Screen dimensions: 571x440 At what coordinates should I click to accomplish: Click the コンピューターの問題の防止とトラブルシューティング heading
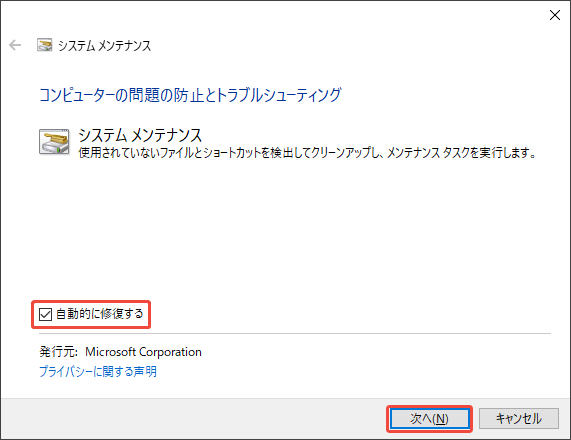(190, 95)
